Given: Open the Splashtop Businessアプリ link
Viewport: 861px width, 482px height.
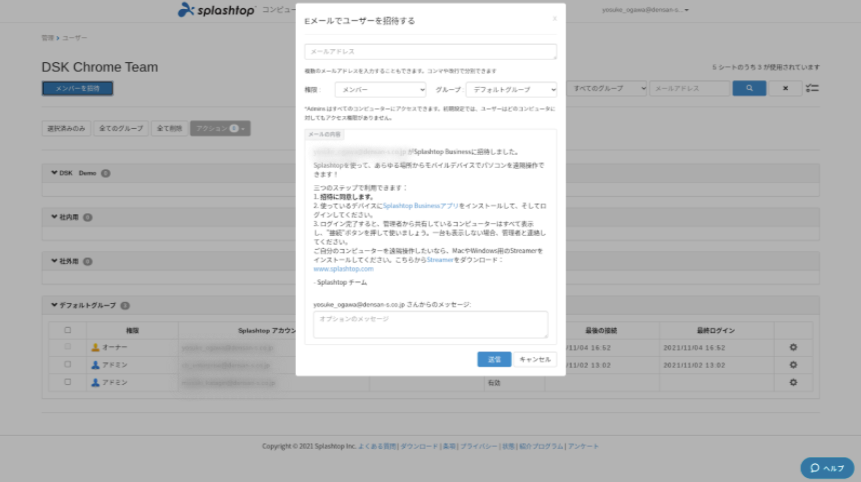Looking at the screenshot, I should pos(420,206).
